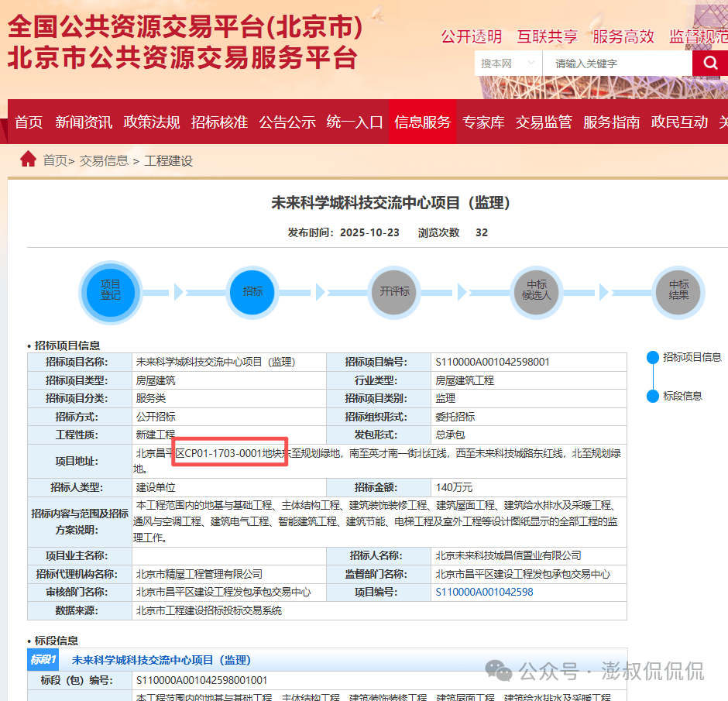Click the red search magnifier button
The width and height of the screenshot is (728, 701).
(710, 63)
